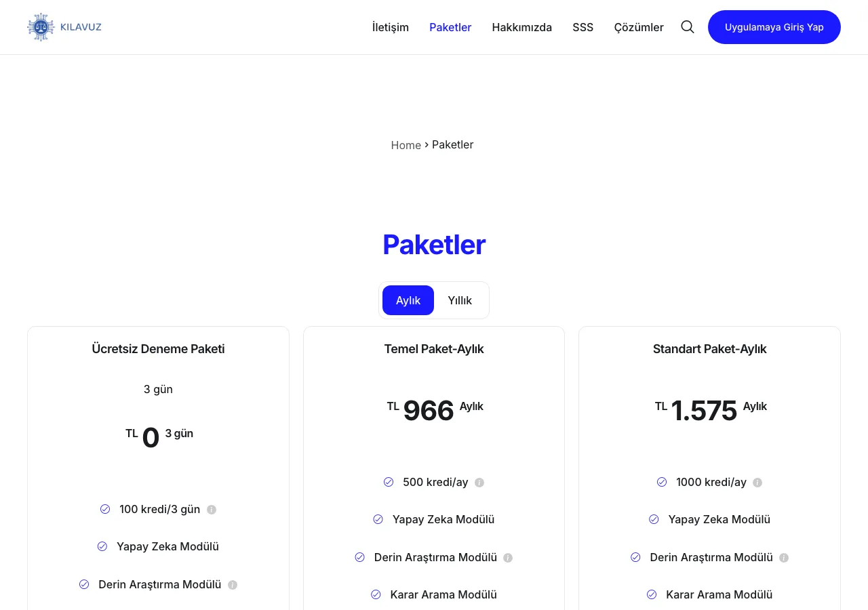Screen dimensions: 868x610
Task: Click checkmark beside Derin Araştırma in Ücretsiz Deneme
Action: [x=84, y=584]
